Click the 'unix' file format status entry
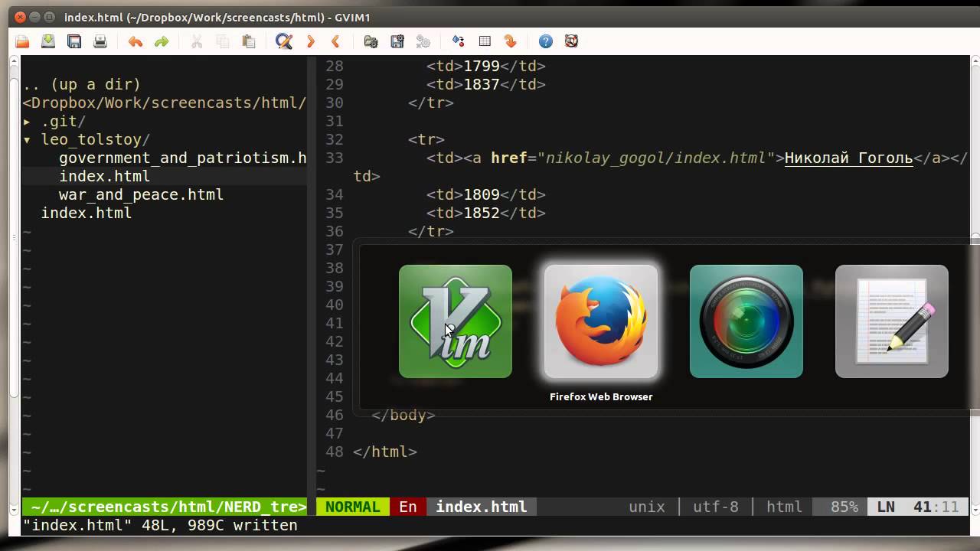This screenshot has height=551, width=980. click(647, 507)
